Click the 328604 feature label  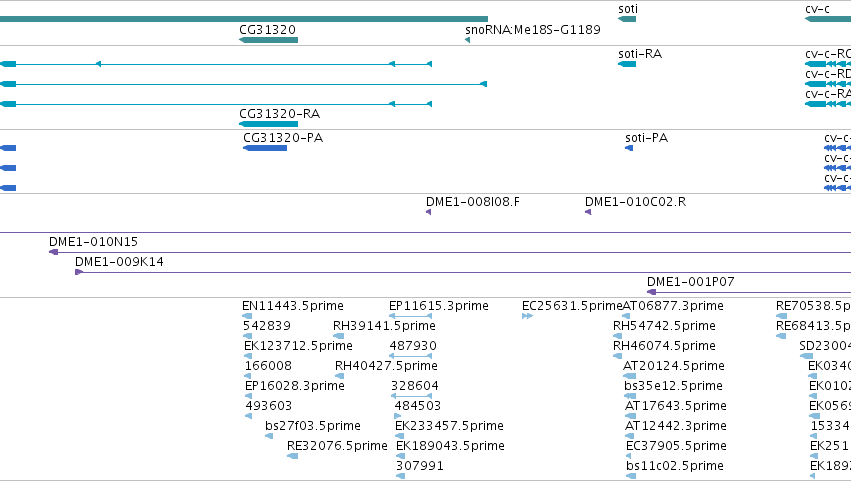415,386
